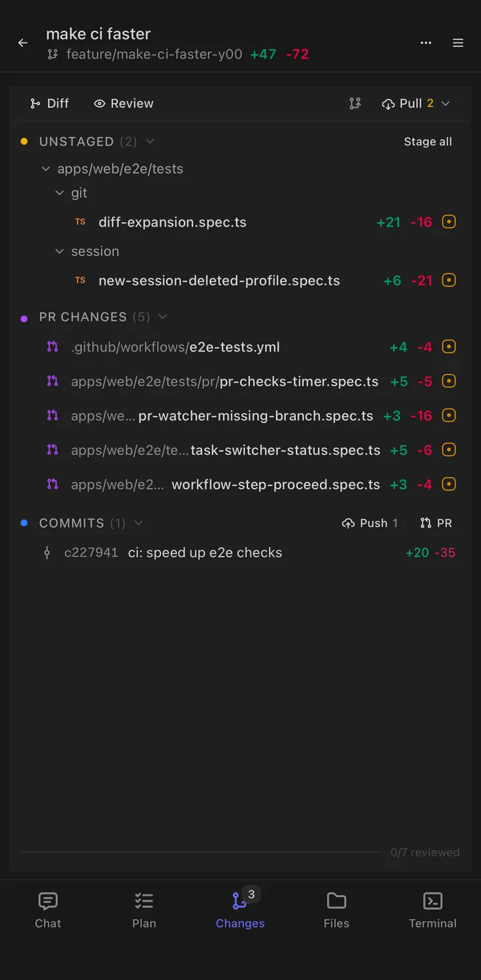This screenshot has height=980, width=481.
Task: Toggle modified status box for diff-expansion.spec.ts
Action: [450, 222]
